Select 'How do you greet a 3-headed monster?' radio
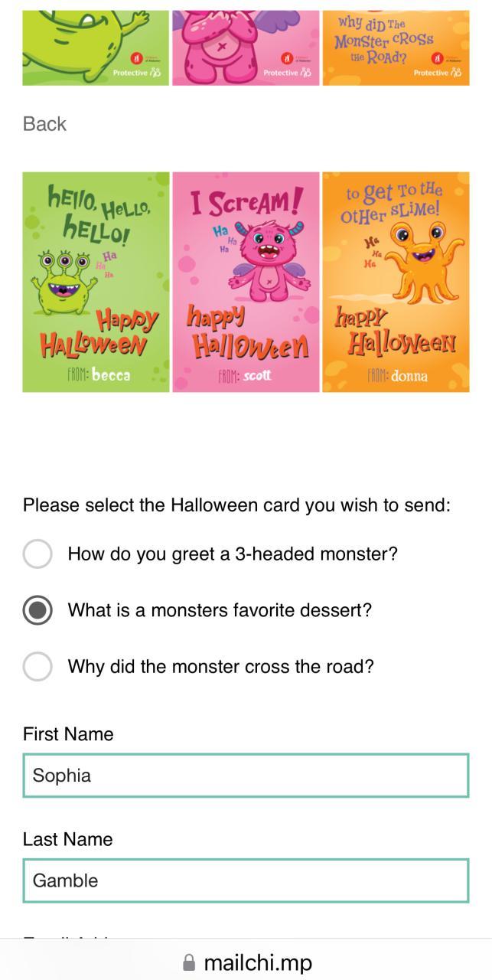Screen dimensions: 492x980 pos(37,554)
